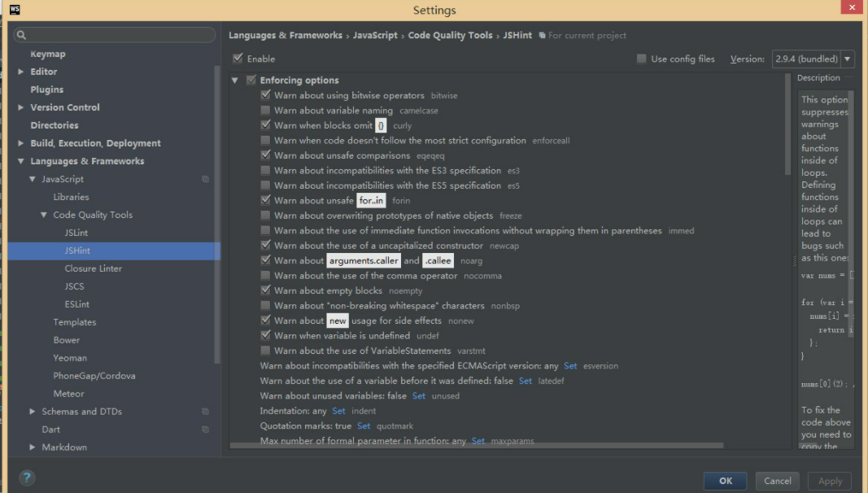Image resolution: width=868 pixels, height=493 pixels.
Task: Uncheck Warn about unsafe comparisons eqeqeq
Action: (266, 155)
